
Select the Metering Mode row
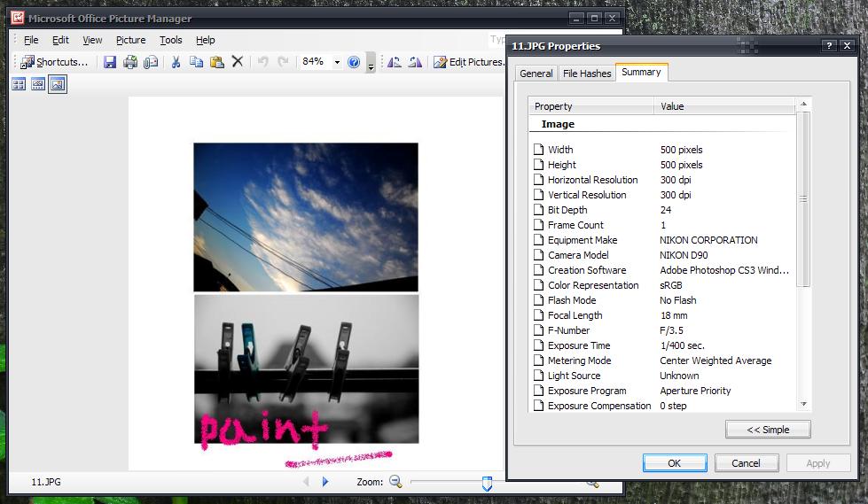pyautogui.click(x=662, y=361)
